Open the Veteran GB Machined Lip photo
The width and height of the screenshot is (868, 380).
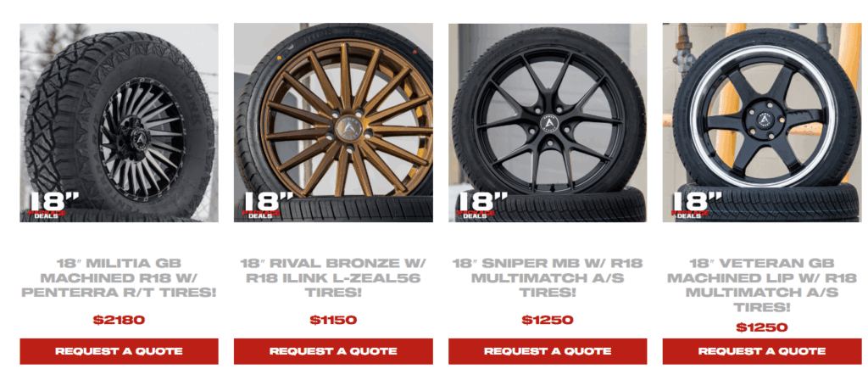tap(762, 122)
